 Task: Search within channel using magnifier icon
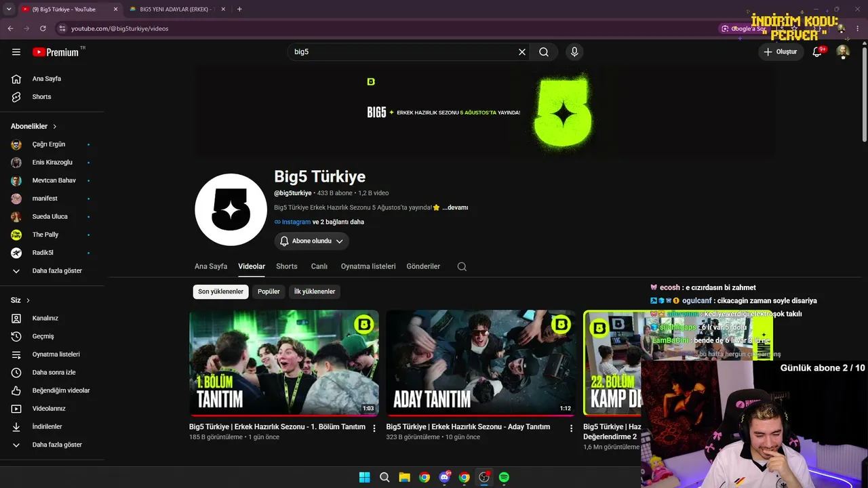tap(462, 266)
